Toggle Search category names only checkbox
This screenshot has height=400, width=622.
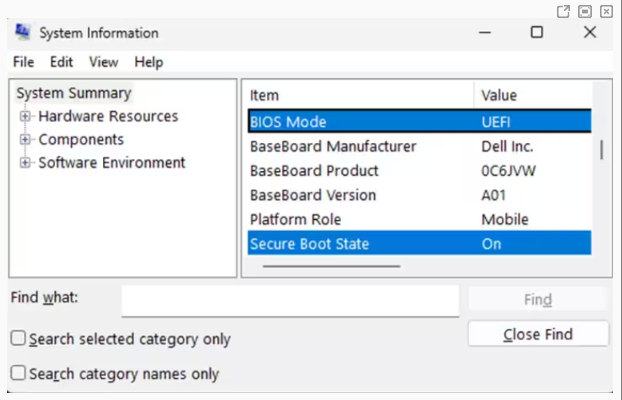click(x=18, y=373)
